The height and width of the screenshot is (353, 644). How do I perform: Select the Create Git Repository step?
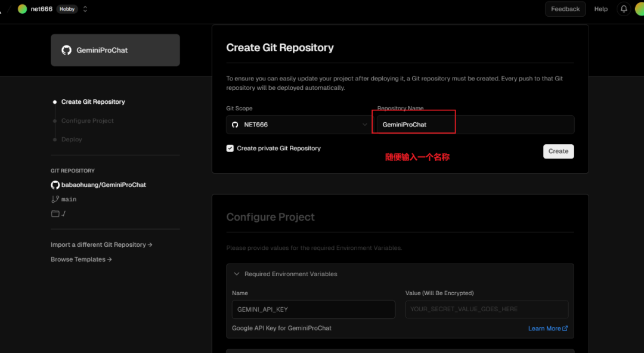tap(93, 102)
